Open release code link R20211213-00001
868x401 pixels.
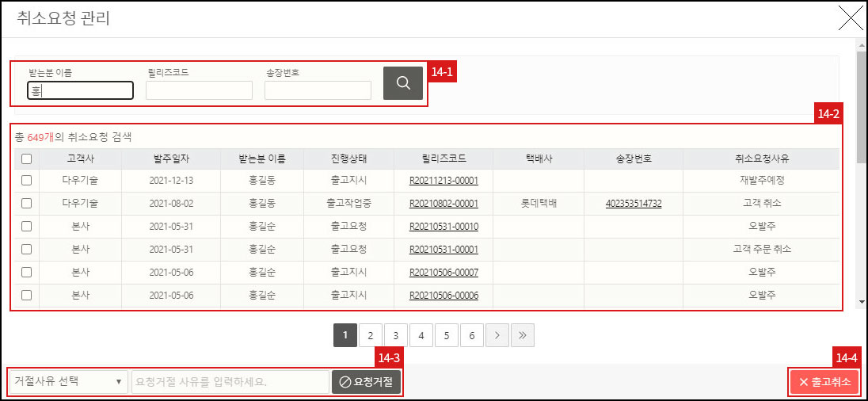point(444,181)
